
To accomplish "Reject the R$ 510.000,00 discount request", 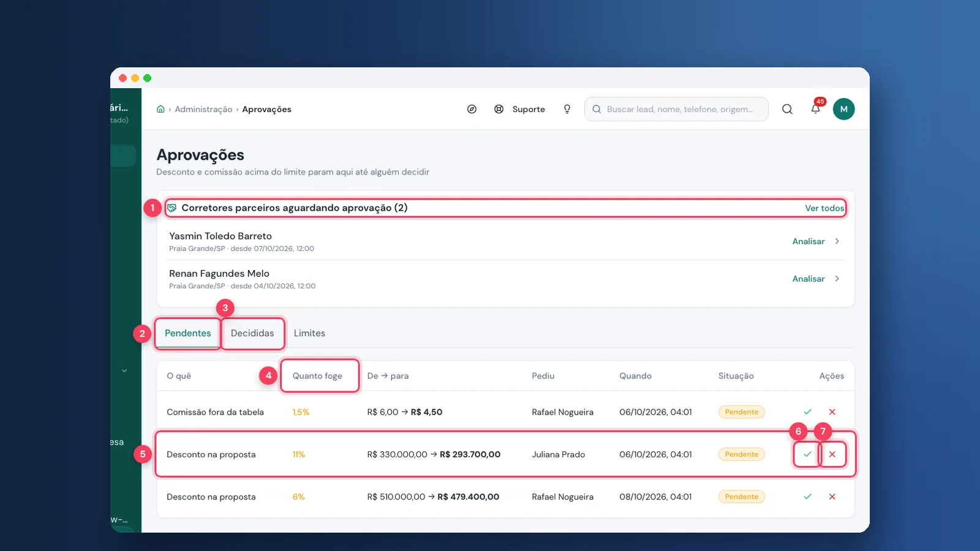I will tap(832, 497).
